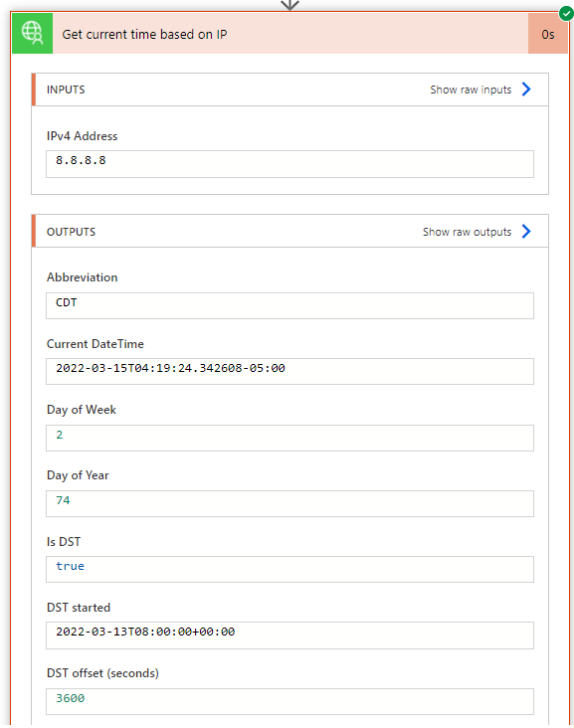Open Show raw outputs link
This screenshot has height=728, width=574.
pyautogui.click(x=467, y=232)
